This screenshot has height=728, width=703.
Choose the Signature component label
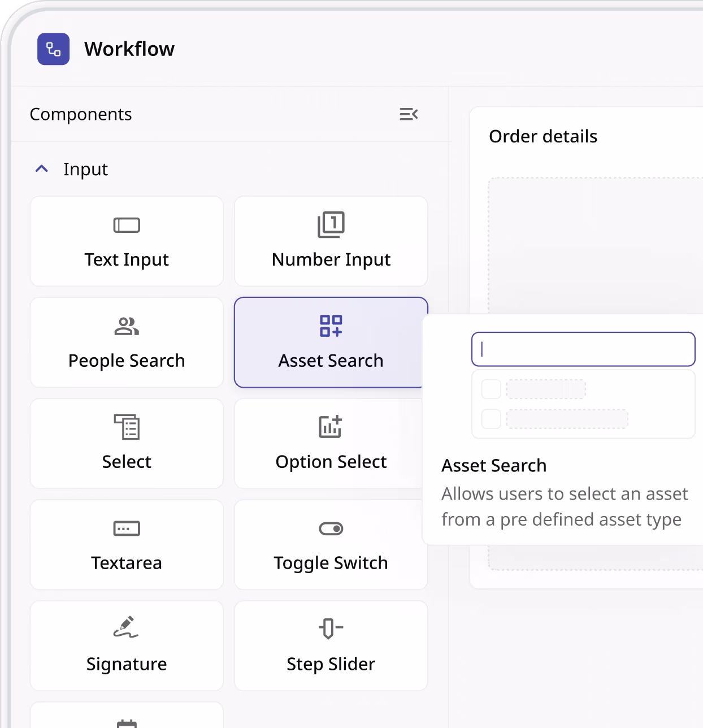pos(127,664)
